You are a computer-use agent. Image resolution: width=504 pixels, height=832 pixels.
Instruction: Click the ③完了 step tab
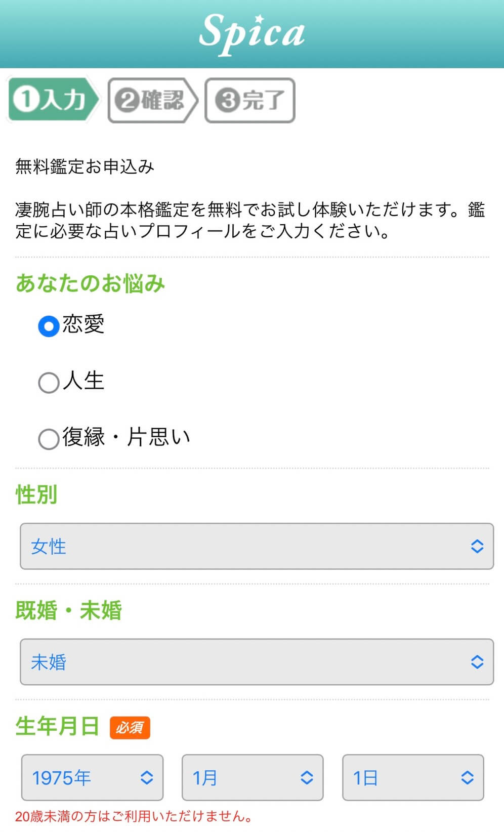[x=249, y=100]
